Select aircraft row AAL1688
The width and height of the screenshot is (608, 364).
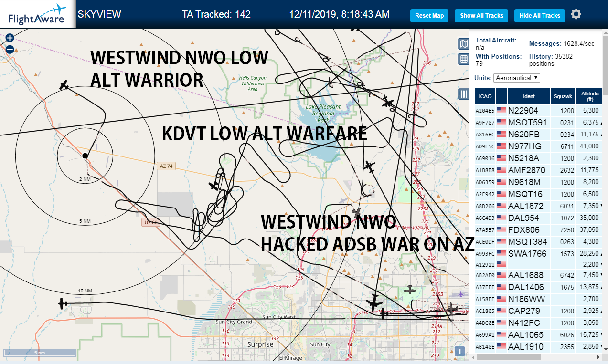[539, 275]
